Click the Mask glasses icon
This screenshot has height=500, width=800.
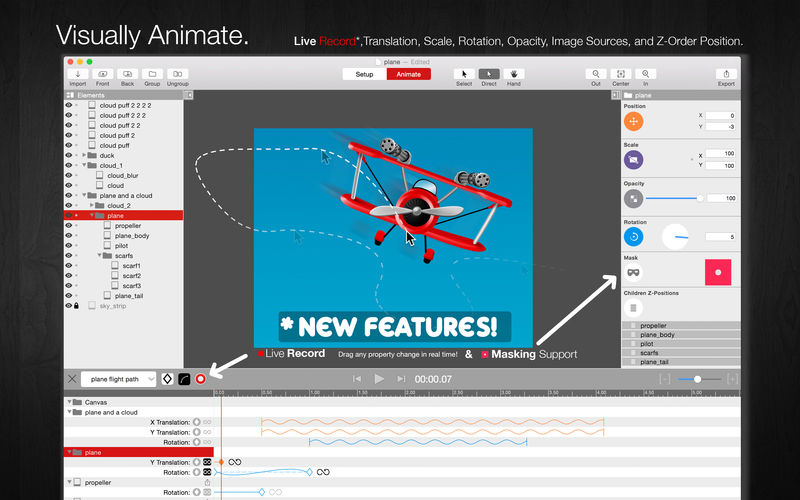pyautogui.click(x=633, y=272)
